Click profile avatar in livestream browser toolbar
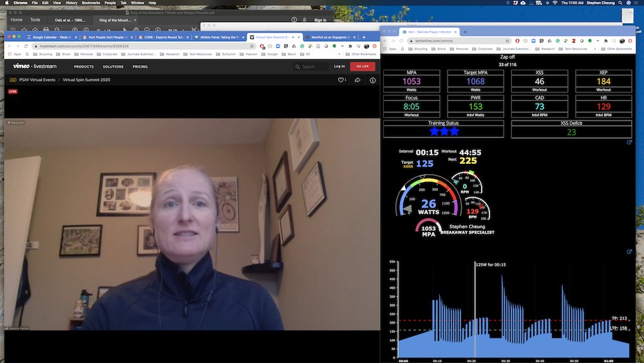The width and height of the screenshot is (644, 363). tap(366, 46)
